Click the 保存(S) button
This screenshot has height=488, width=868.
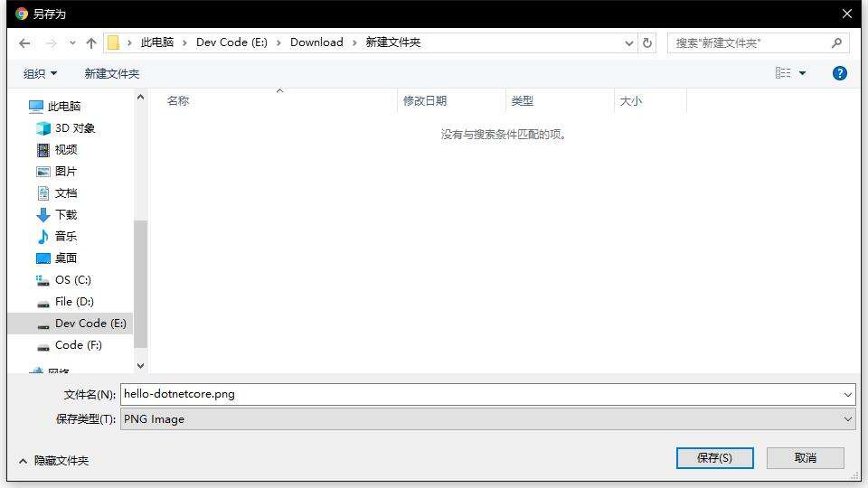point(714,458)
